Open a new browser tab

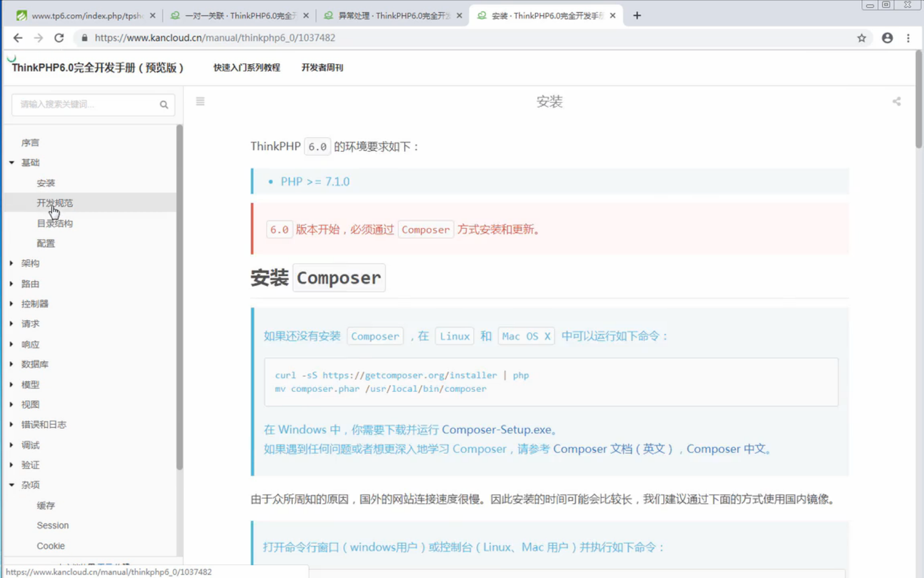[637, 15]
